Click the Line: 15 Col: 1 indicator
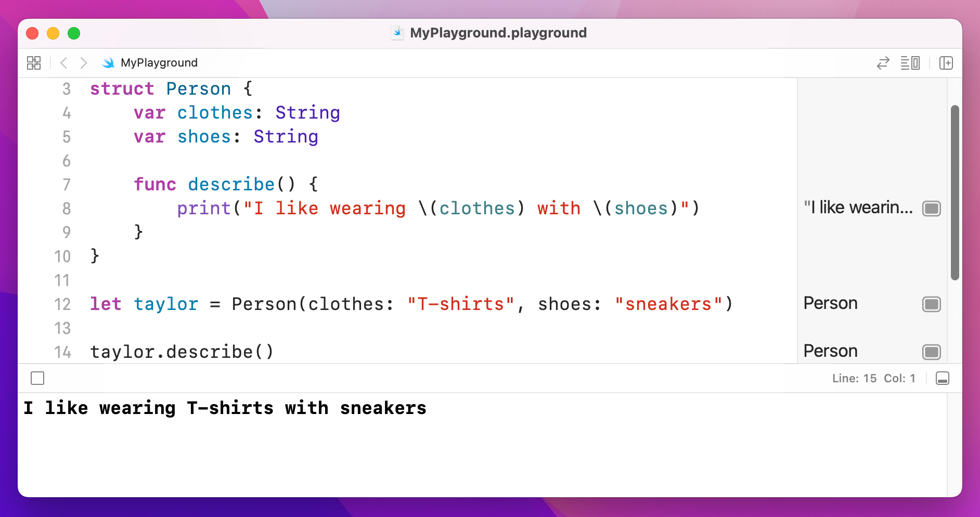This screenshot has height=517, width=980. point(874,378)
